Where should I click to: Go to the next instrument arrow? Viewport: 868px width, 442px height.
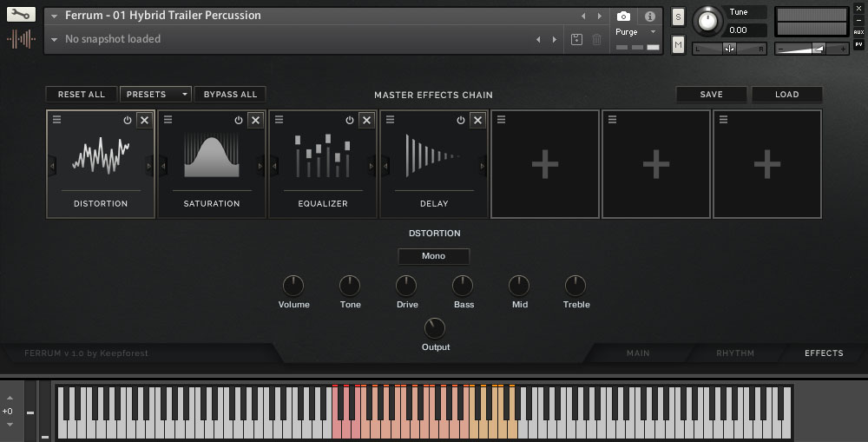[600, 16]
